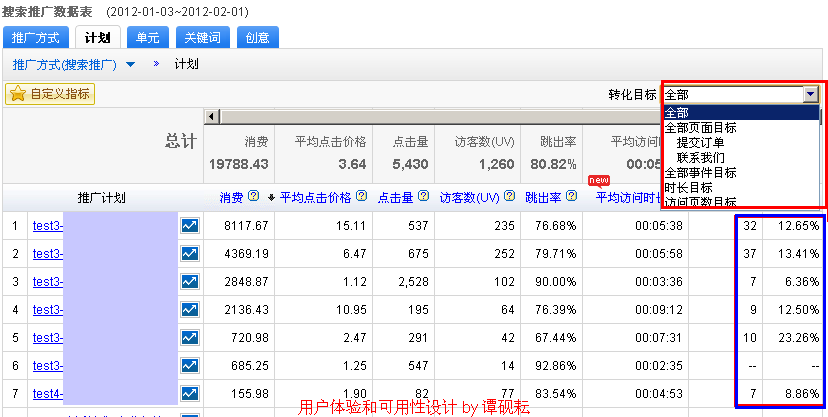Click help icon next to 消费 header
The width and height of the screenshot is (828, 417).
[x=253, y=196]
